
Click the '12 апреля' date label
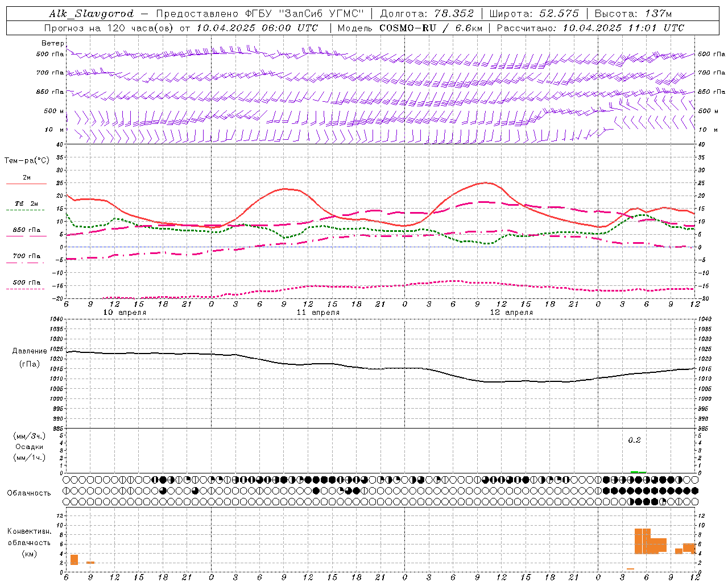pyautogui.click(x=511, y=313)
